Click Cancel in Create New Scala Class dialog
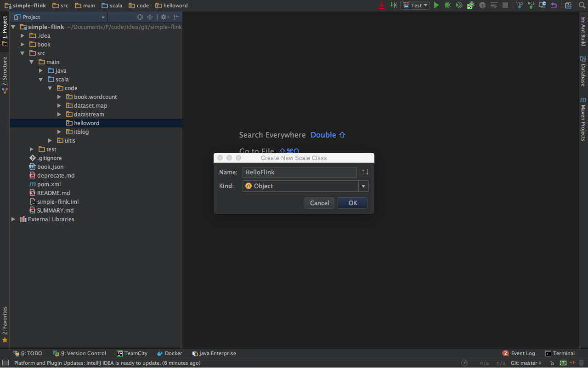 319,203
